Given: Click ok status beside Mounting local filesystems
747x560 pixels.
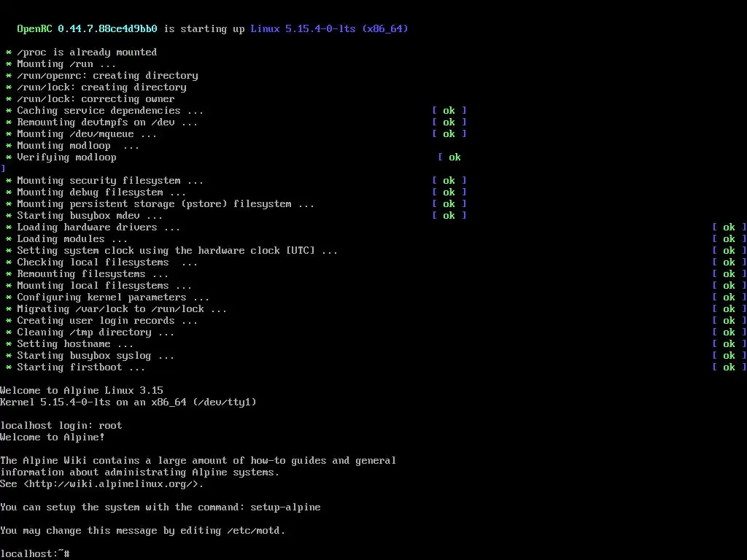Looking at the screenshot, I should click(729, 285).
